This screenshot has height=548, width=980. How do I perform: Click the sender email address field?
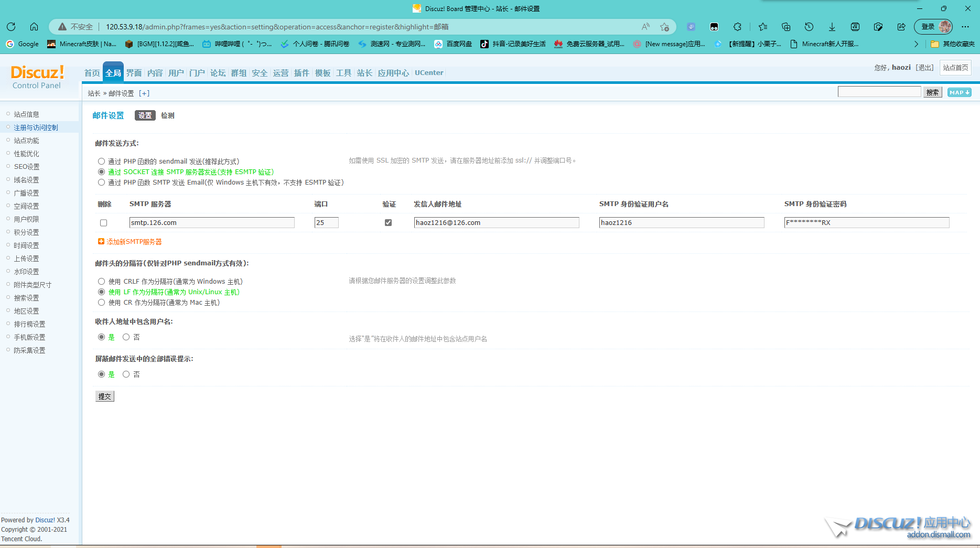[497, 222]
